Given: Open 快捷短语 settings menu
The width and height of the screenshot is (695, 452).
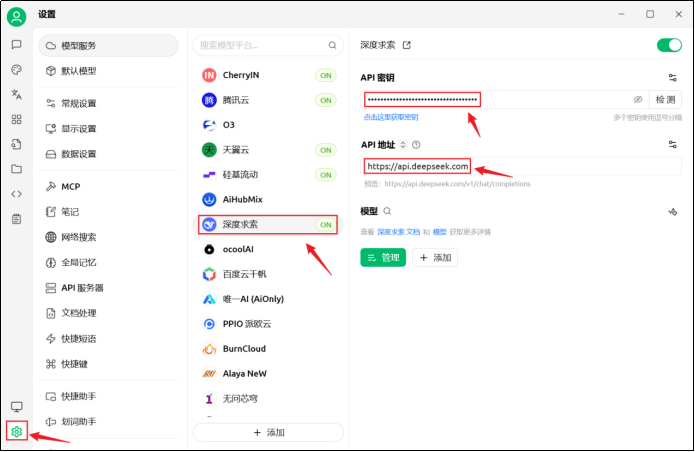Looking at the screenshot, I should coord(109,339).
